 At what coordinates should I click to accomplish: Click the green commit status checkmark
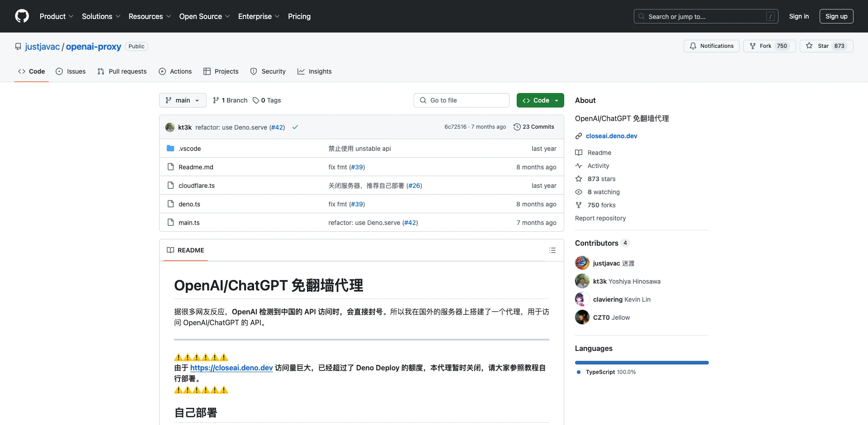coord(295,127)
